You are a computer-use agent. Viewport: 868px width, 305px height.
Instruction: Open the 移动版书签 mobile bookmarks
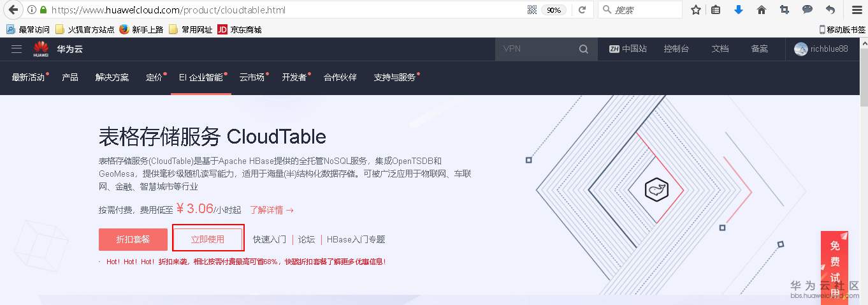[x=842, y=29]
